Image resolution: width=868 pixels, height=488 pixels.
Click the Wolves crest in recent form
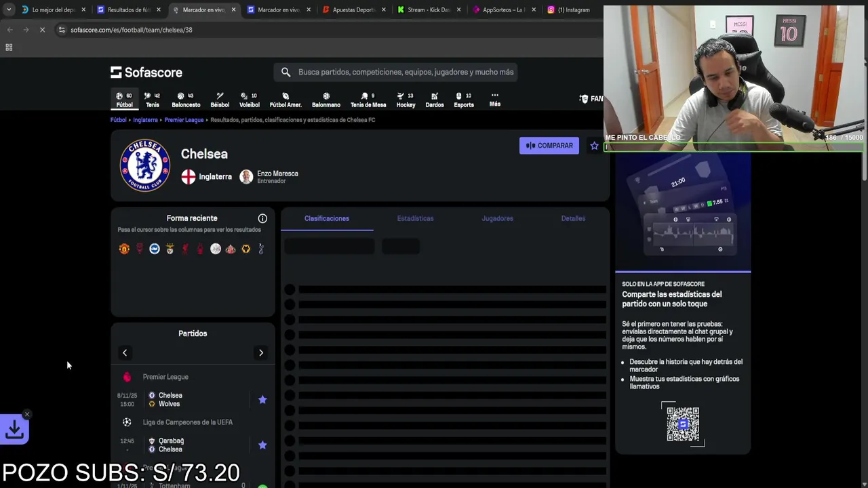point(245,249)
